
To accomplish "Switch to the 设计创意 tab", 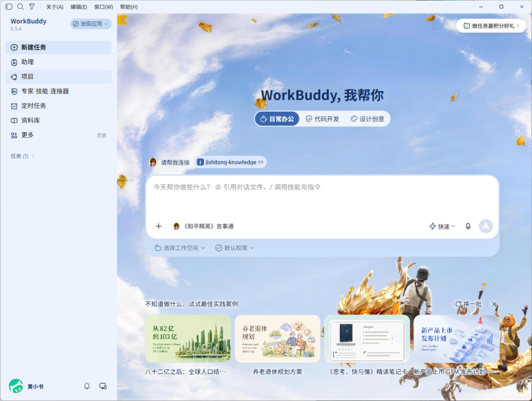I will 367,119.
